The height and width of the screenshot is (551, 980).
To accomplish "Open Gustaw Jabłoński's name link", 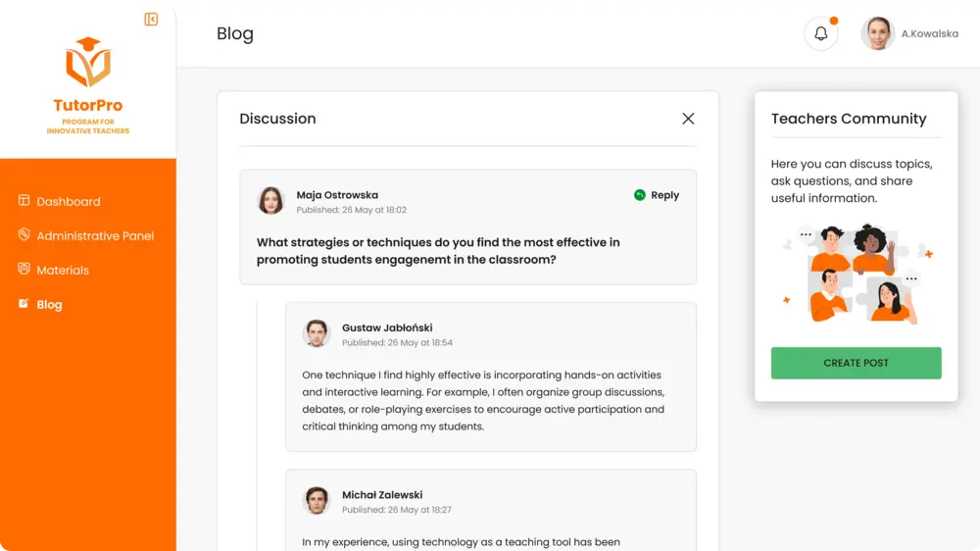I will [387, 327].
